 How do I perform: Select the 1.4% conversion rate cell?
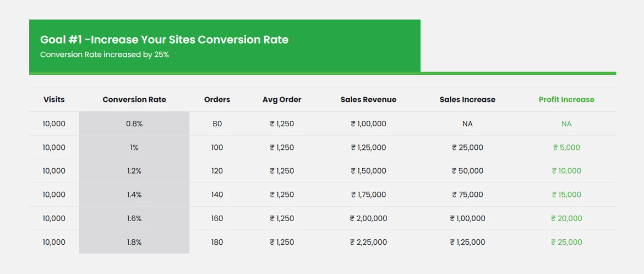tap(134, 195)
